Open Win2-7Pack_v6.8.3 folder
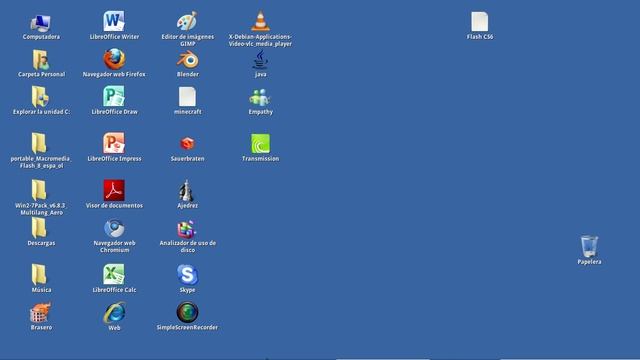This screenshot has width=640, height=360. point(39,190)
